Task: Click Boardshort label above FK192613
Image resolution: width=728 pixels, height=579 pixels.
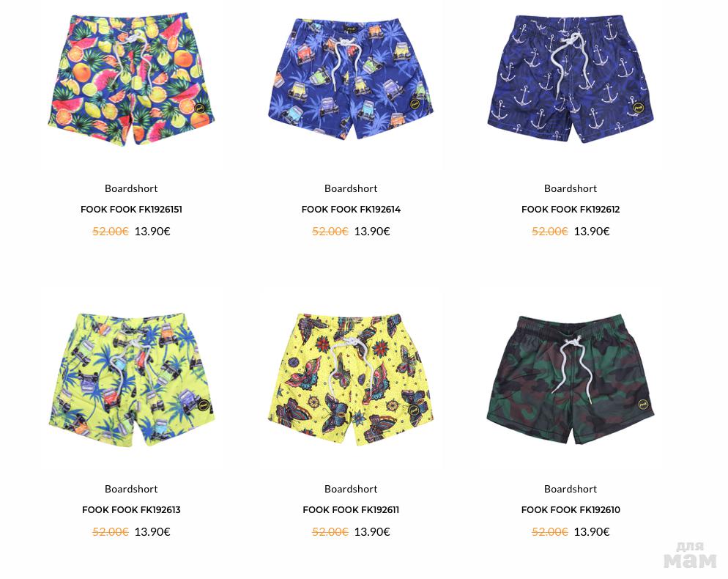Action: [131, 489]
